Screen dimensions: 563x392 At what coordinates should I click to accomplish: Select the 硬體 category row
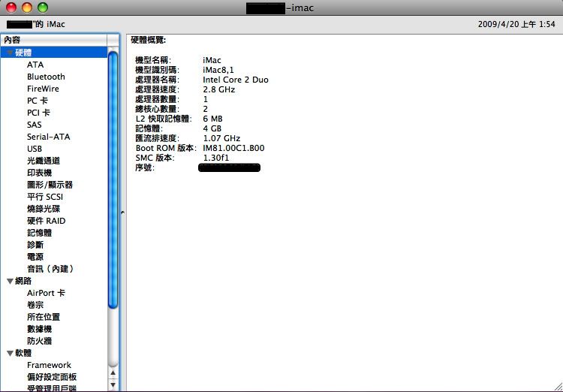54,53
